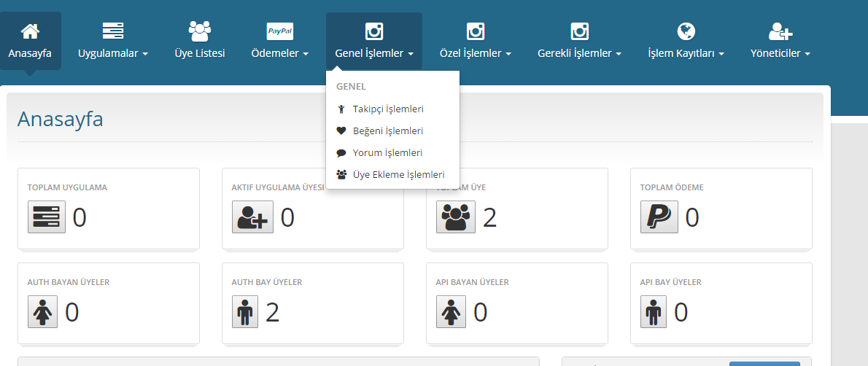Collapse the open Genel İşlemler menu
The height and width of the screenshot is (366, 868).
tap(374, 42)
